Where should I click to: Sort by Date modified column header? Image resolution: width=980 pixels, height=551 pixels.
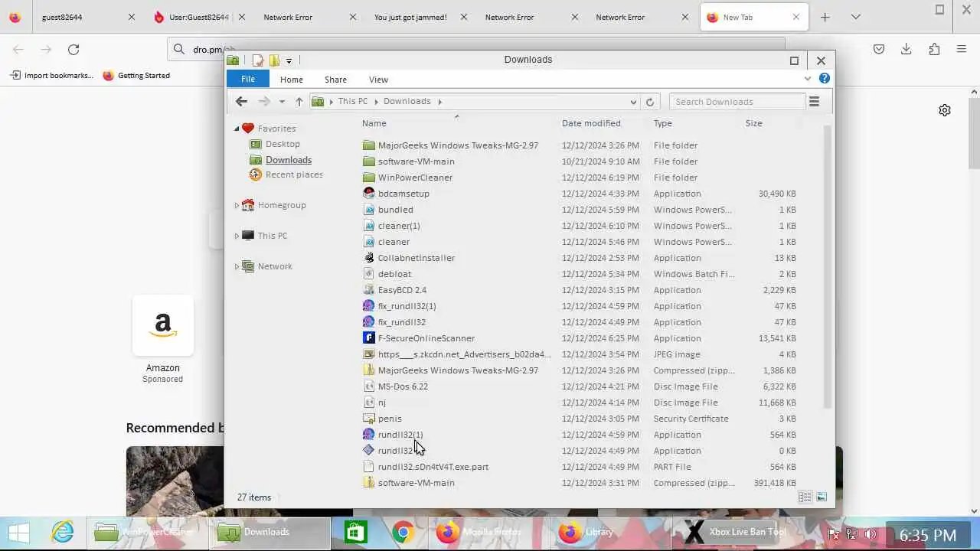point(591,123)
